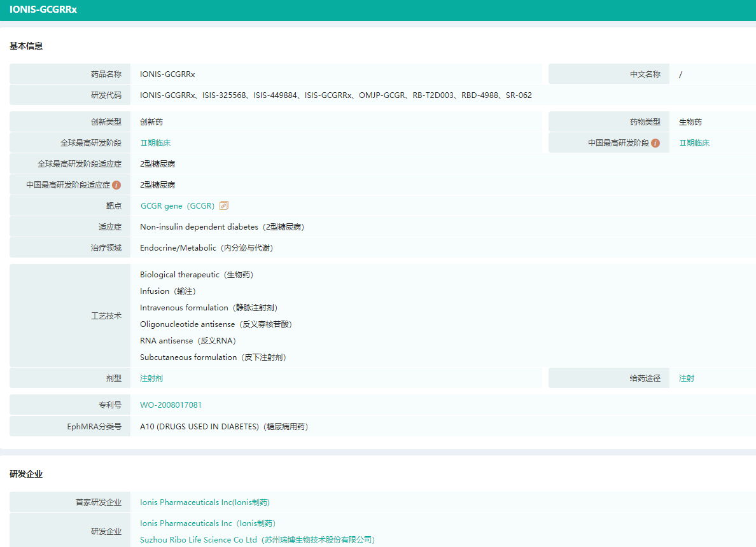Screen dimensions: 756x547
Task: Click the 研发代码 list of codes
Action: 335,95
